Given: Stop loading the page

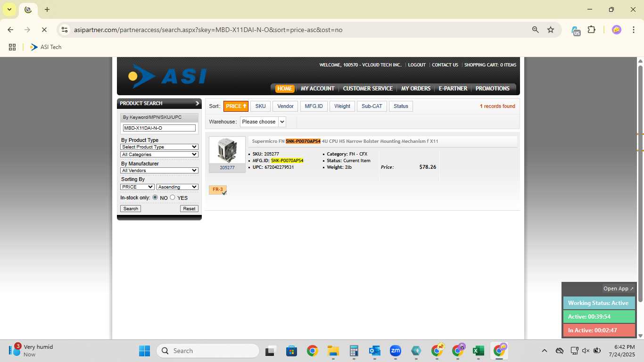Looking at the screenshot, I should pos(44,30).
